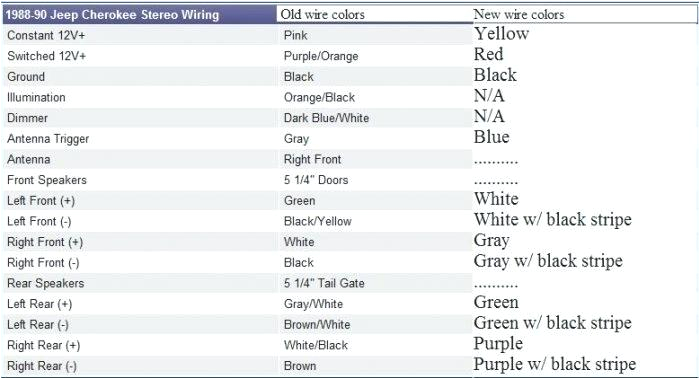Image resolution: width=700 pixels, height=379 pixels.
Task: Select the 'Right Rear (+)' row label
Action: pos(44,345)
